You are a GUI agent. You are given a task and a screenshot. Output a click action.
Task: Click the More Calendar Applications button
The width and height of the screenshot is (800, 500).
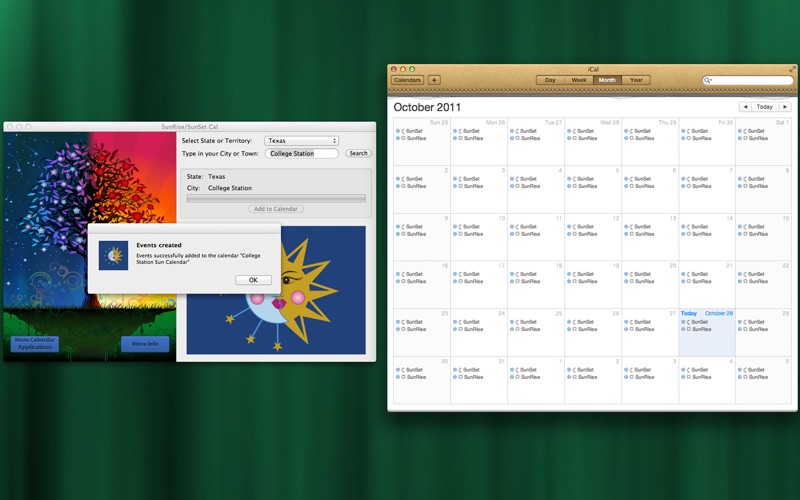(x=35, y=344)
